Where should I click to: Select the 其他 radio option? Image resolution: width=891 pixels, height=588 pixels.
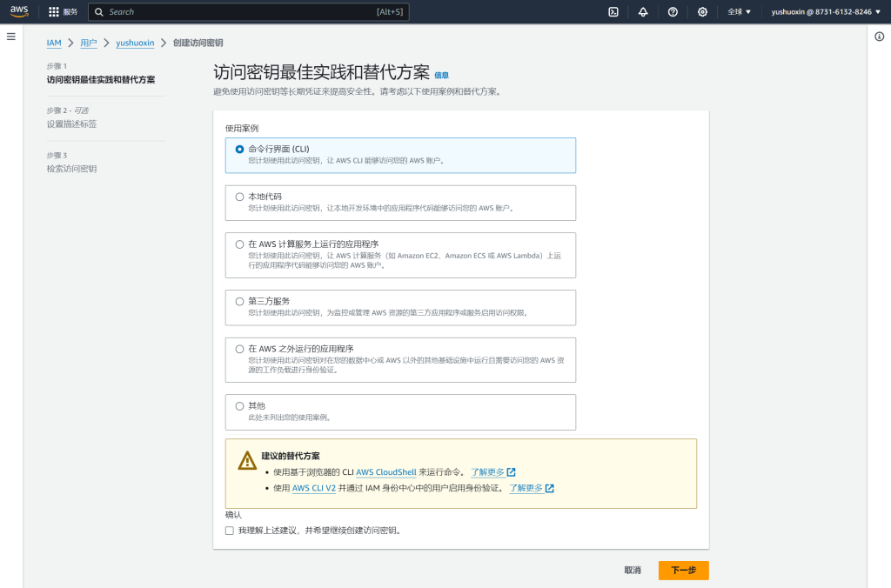point(240,405)
